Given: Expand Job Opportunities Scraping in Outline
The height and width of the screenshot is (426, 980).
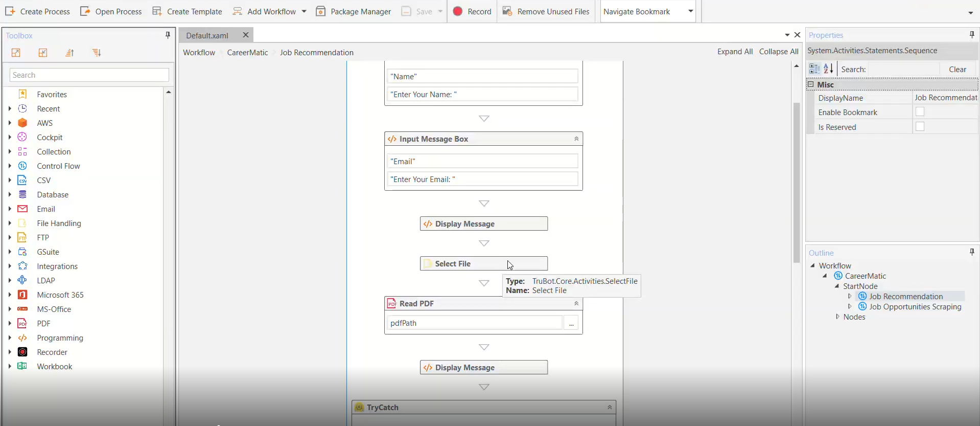Looking at the screenshot, I should [x=850, y=307].
